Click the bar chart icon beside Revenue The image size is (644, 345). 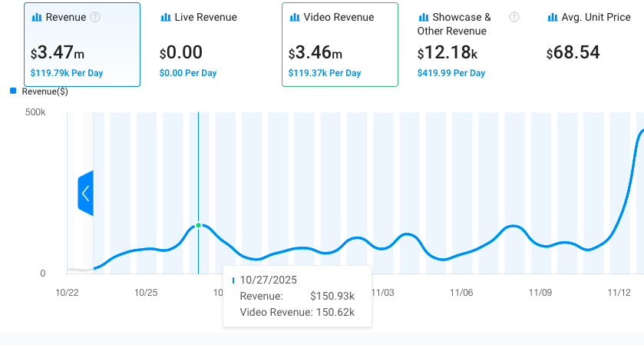(x=37, y=17)
